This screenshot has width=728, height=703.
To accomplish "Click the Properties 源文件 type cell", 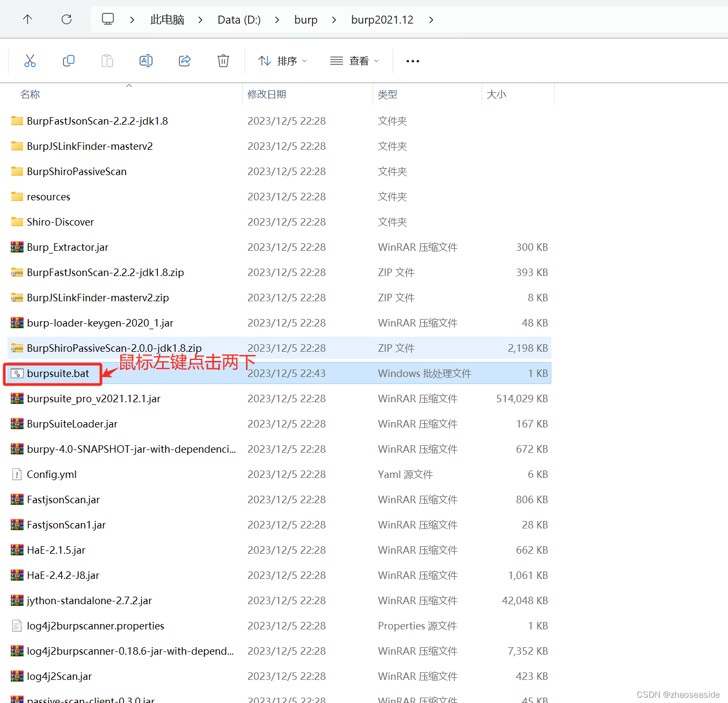I will pyautogui.click(x=417, y=626).
